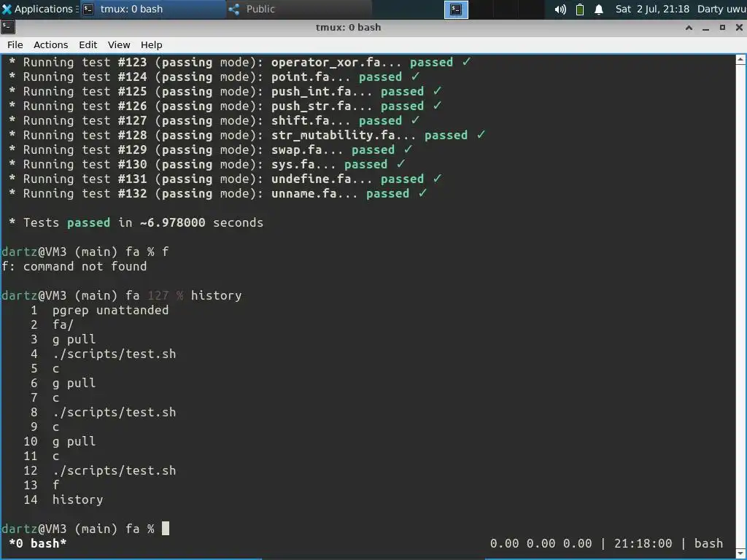Open the notification bell icon
Screen dimensions: 747x560
[599, 9]
